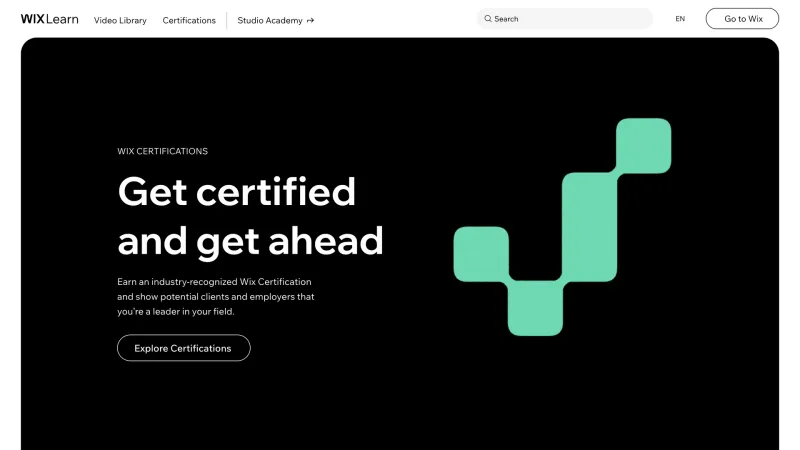Click the search magnifier icon
The image size is (800, 450).
point(488,19)
